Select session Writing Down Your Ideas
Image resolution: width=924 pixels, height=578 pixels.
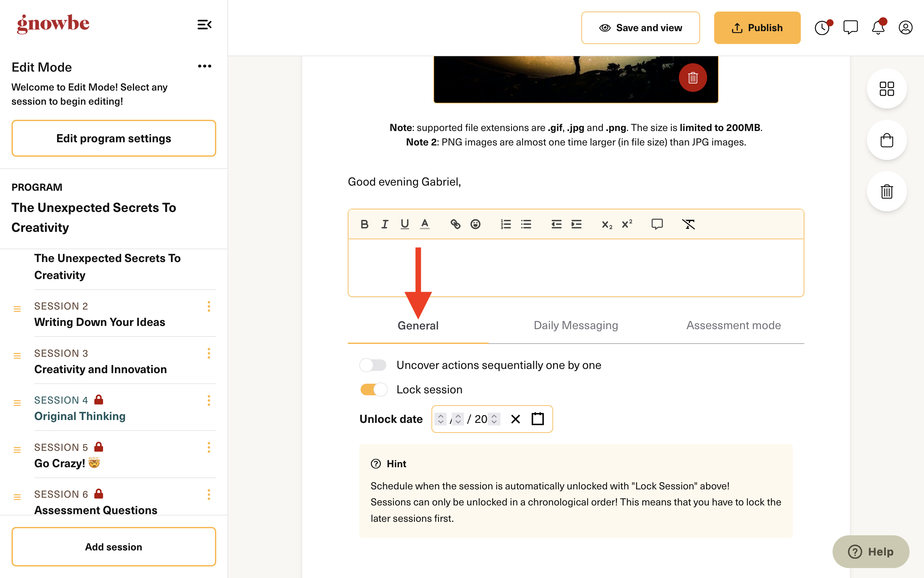point(100,322)
